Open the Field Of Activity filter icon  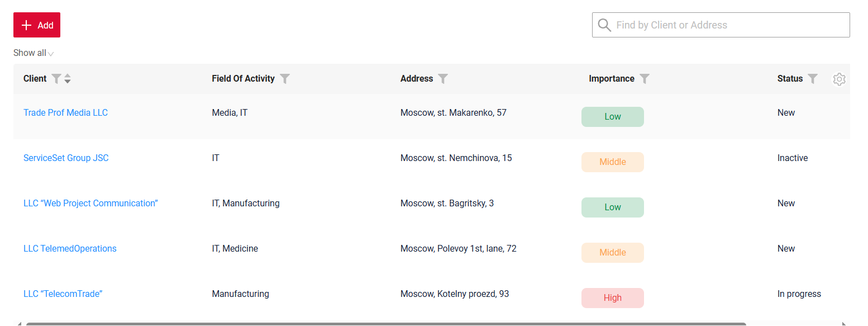[x=285, y=79]
